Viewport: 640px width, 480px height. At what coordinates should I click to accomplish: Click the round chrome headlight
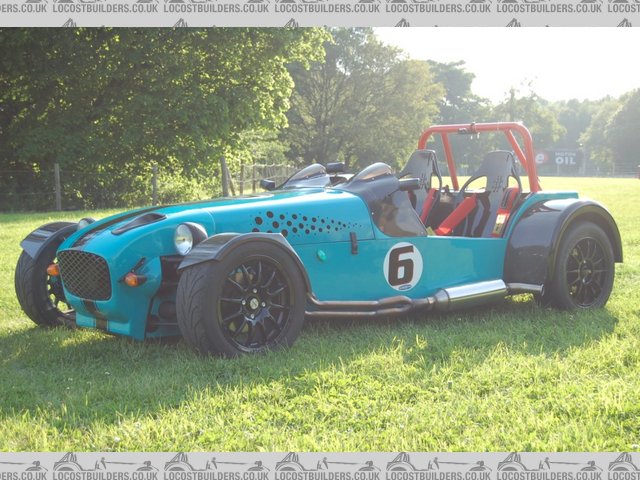pyautogui.click(x=184, y=239)
